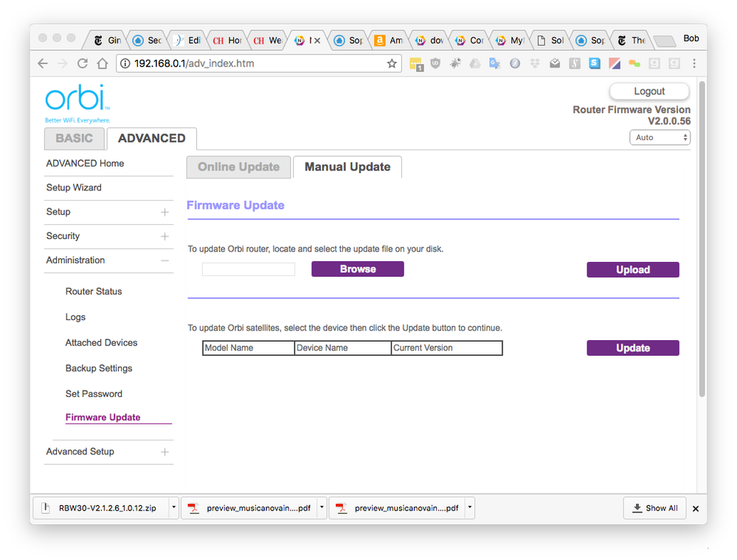
Task: Open the Logs page
Action: (x=75, y=317)
